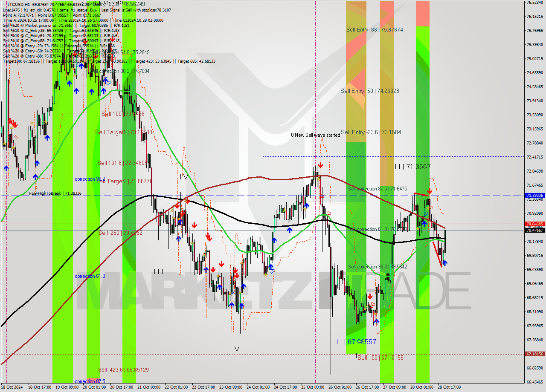Click the black 70.47667 current price tag

(x=534, y=231)
